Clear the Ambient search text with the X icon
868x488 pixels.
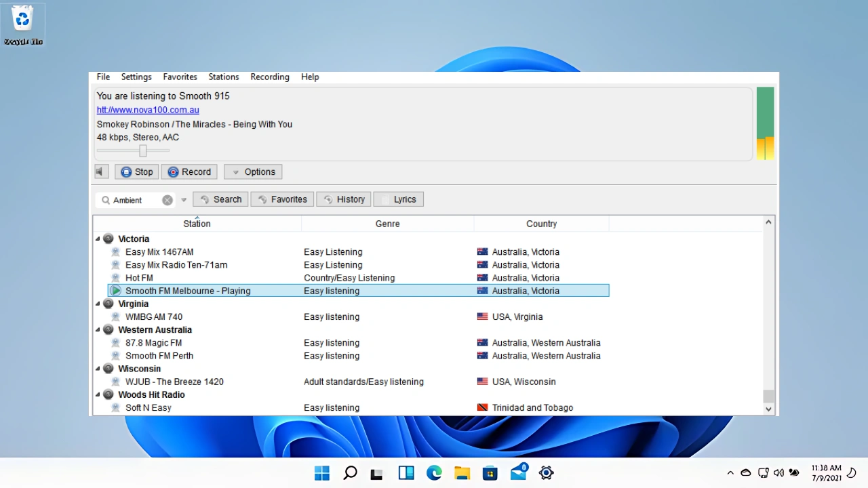coord(167,200)
